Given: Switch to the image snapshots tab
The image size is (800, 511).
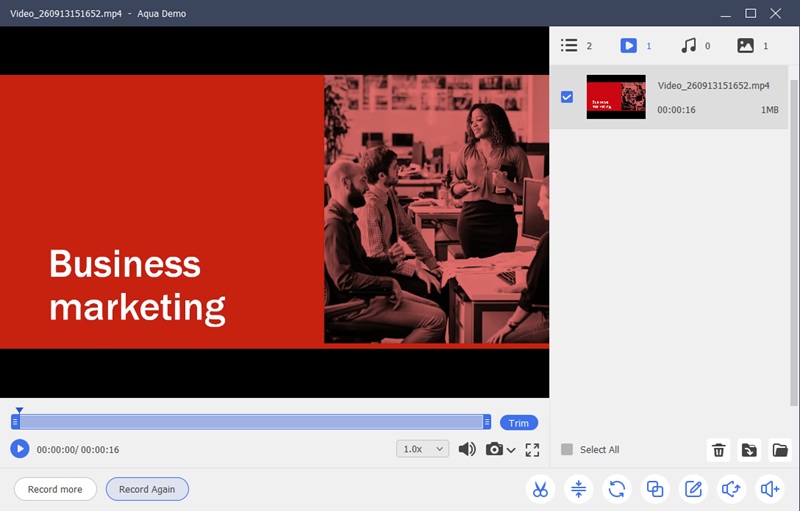Looking at the screenshot, I should [x=753, y=45].
